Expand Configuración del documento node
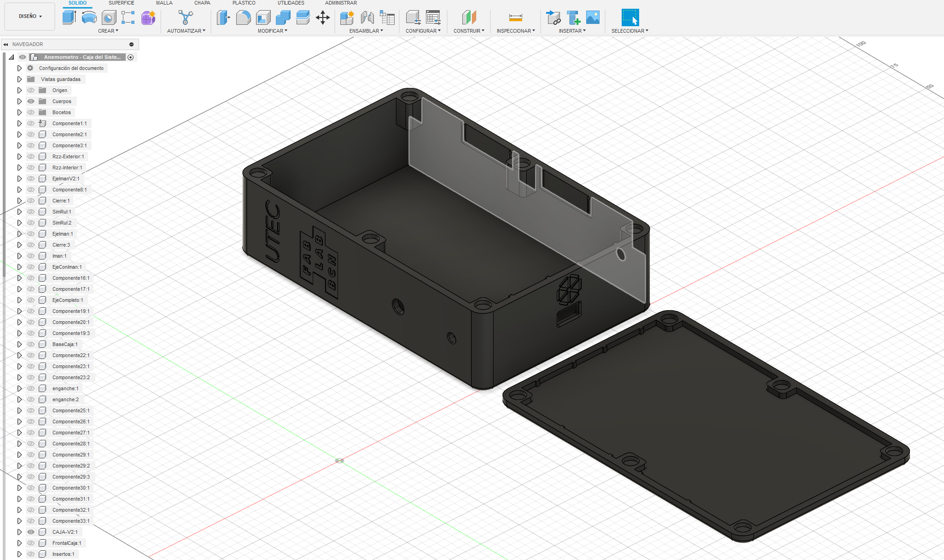Image resolution: width=944 pixels, height=560 pixels. [x=19, y=68]
